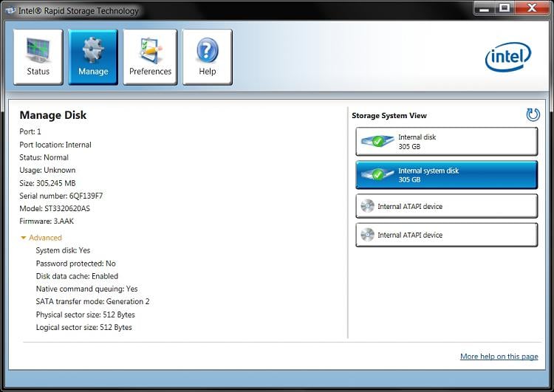Close the Intel Rapid Storage window
Image resolution: width=554 pixels, height=392 pixels.
[x=531, y=8]
